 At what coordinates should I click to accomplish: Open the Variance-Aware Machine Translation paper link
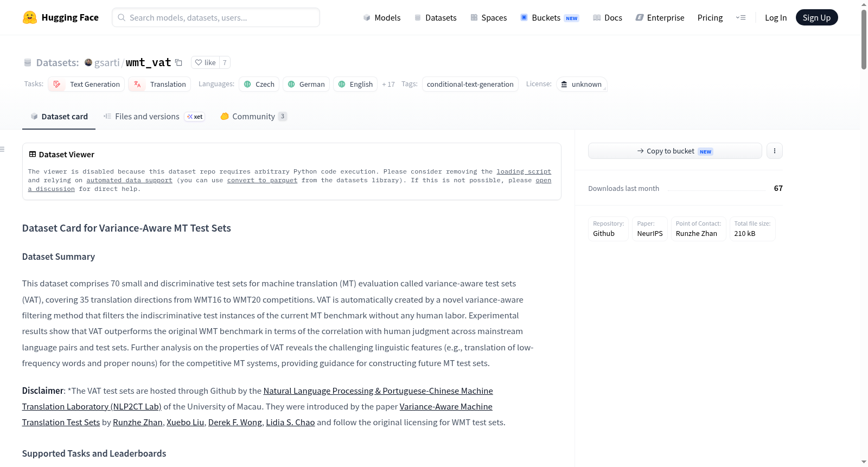tap(257, 414)
